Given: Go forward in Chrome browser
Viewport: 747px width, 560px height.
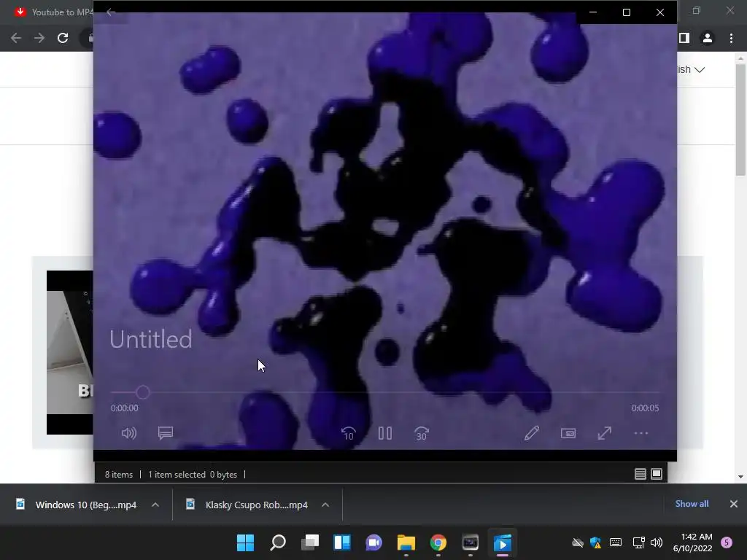Looking at the screenshot, I should 39,38.
